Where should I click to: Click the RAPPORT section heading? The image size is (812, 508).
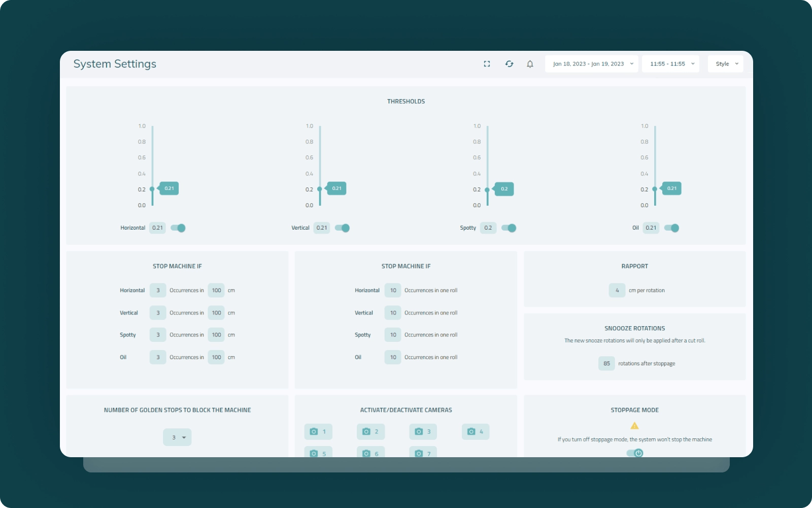pyautogui.click(x=634, y=266)
